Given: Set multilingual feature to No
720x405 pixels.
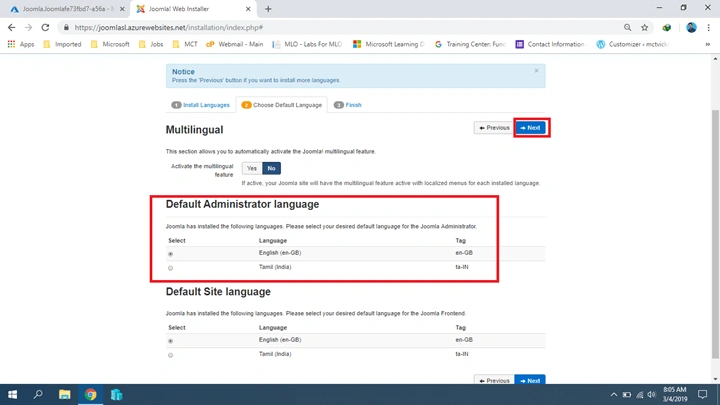Looking at the screenshot, I should (x=271, y=169).
